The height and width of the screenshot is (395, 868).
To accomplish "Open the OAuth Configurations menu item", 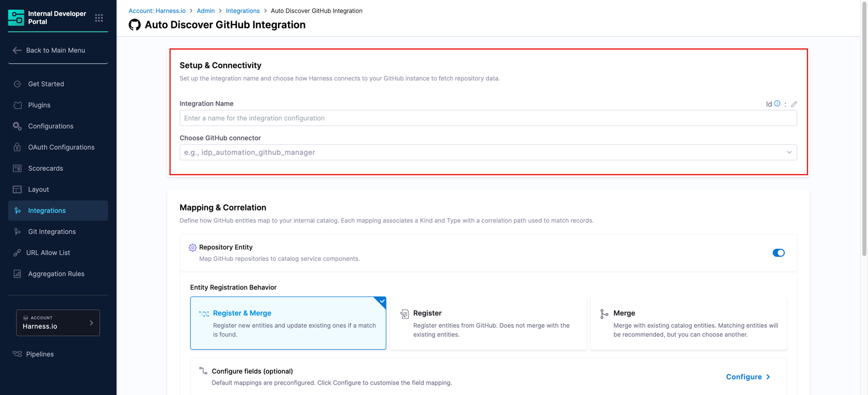I will coord(61,147).
